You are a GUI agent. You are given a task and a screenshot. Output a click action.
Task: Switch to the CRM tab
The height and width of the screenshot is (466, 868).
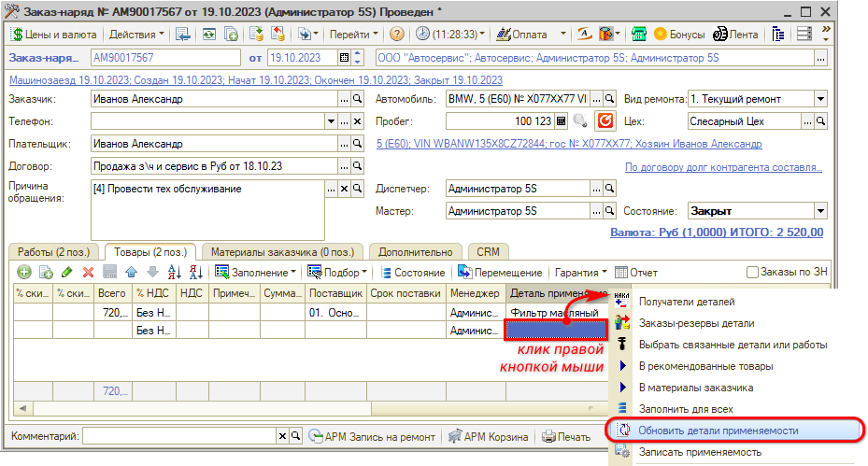488,252
